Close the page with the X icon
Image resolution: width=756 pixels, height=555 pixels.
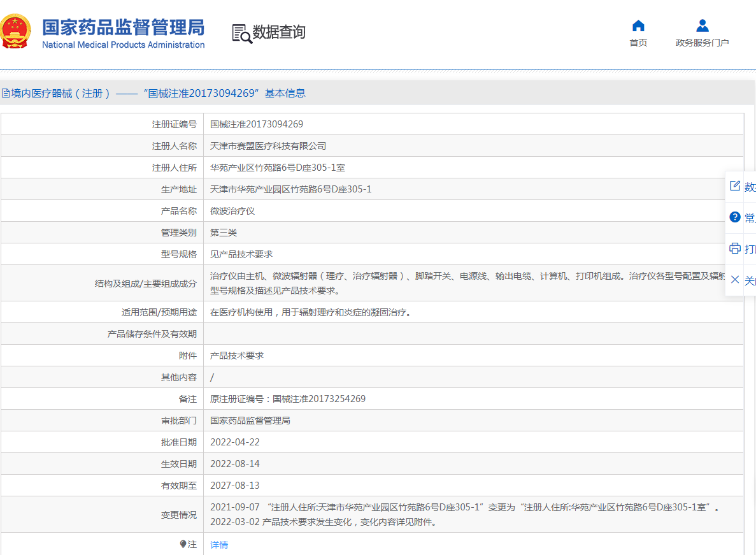click(735, 280)
